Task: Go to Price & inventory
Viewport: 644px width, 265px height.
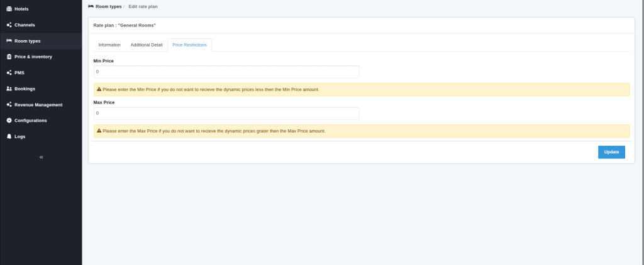Action: click(41, 57)
